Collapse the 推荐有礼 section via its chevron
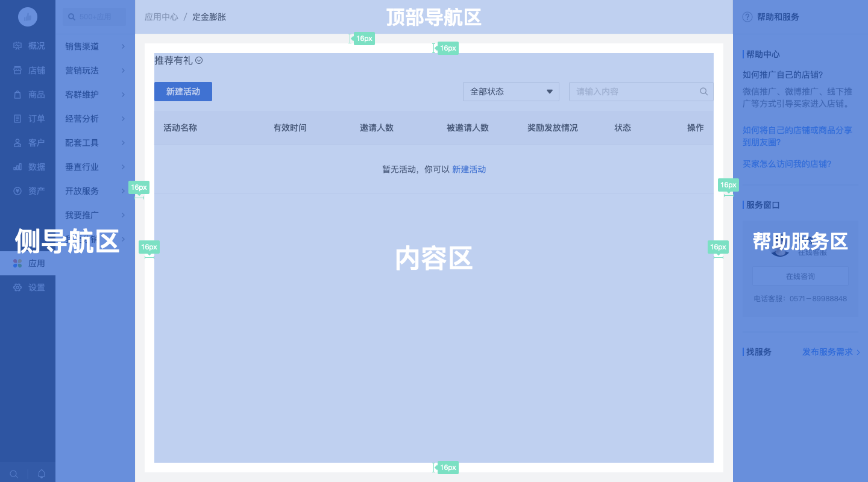868x482 pixels. (199, 60)
